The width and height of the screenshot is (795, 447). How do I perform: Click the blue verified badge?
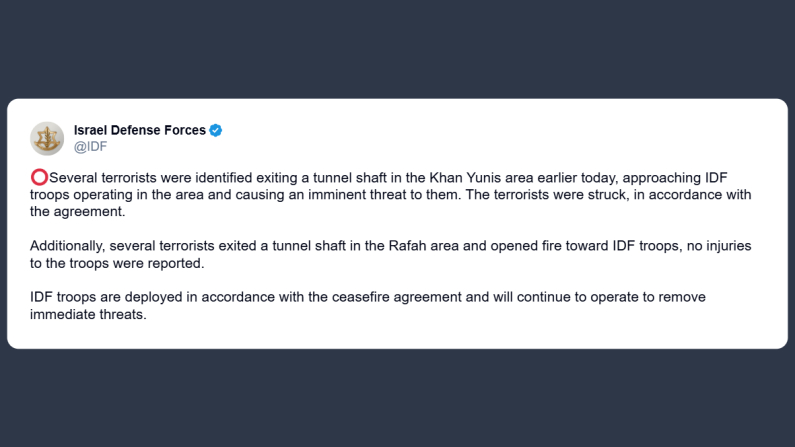(x=216, y=130)
